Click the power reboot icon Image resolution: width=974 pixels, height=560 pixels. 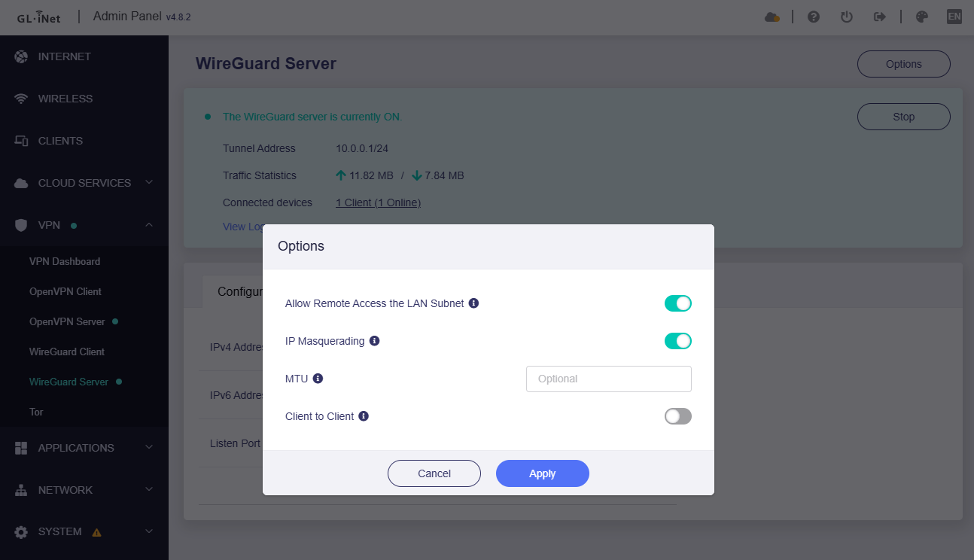tap(847, 17)
